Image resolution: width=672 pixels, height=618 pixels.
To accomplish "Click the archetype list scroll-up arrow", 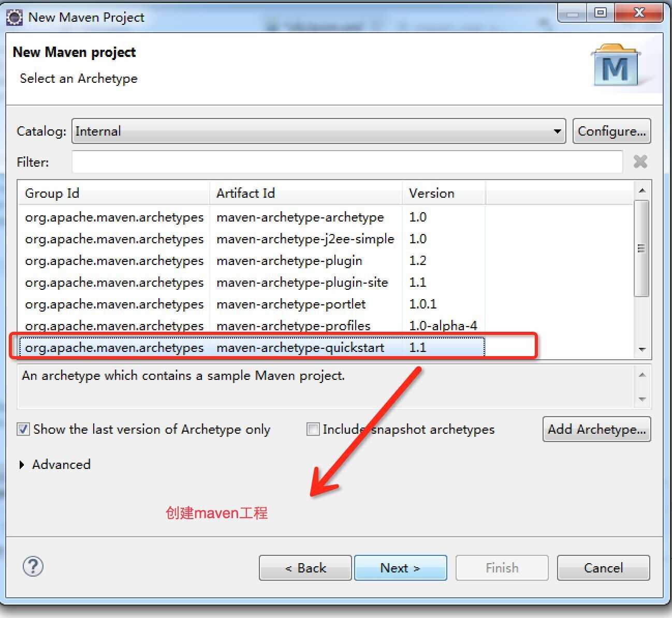I will click(642, 190).
